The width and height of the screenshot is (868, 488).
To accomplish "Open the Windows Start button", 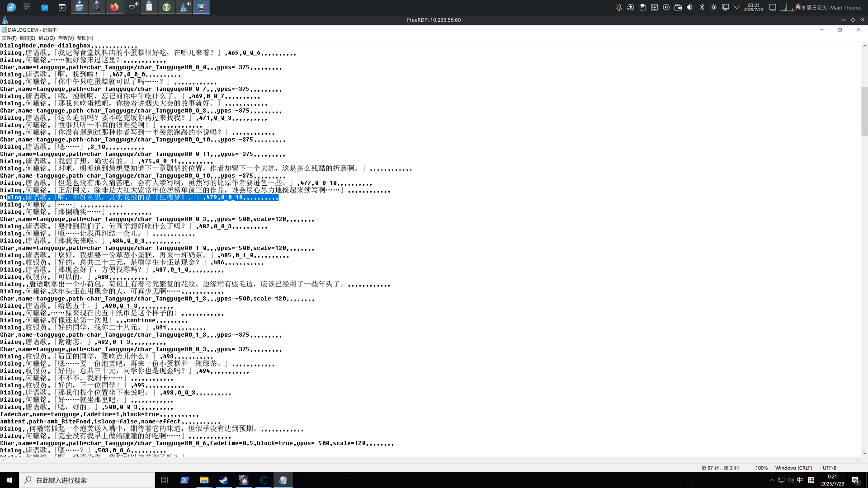I will (9, 480).
